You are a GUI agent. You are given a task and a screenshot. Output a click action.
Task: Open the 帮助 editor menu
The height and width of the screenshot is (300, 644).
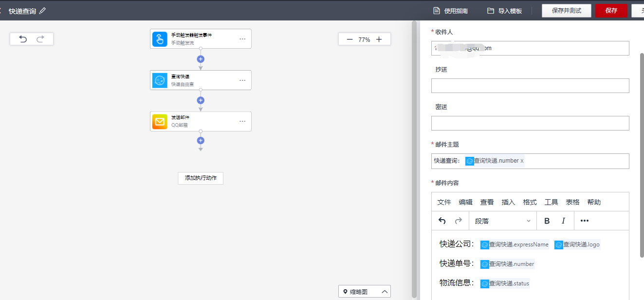594,202
